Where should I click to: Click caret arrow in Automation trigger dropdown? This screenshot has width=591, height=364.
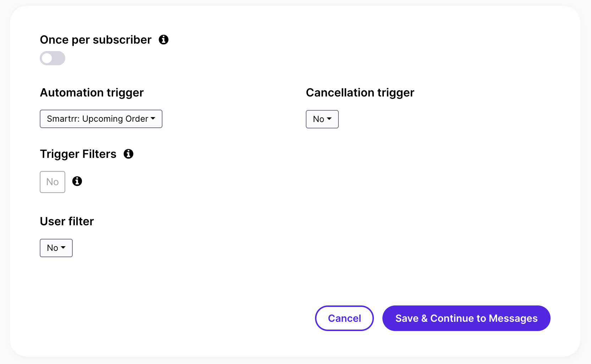[153, 118]
